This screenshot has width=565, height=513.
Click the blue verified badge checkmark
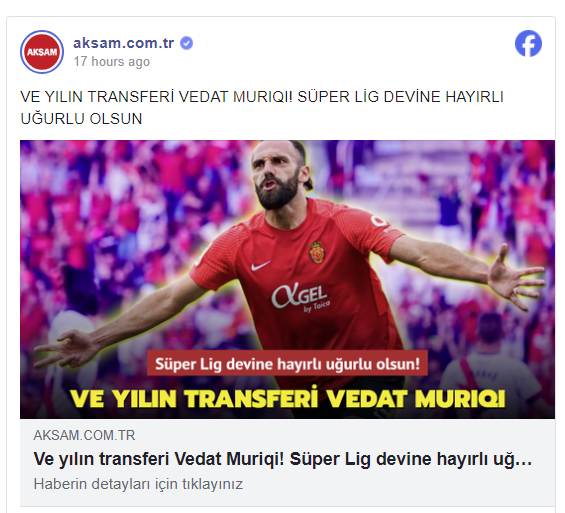click(x=186, y=43)
